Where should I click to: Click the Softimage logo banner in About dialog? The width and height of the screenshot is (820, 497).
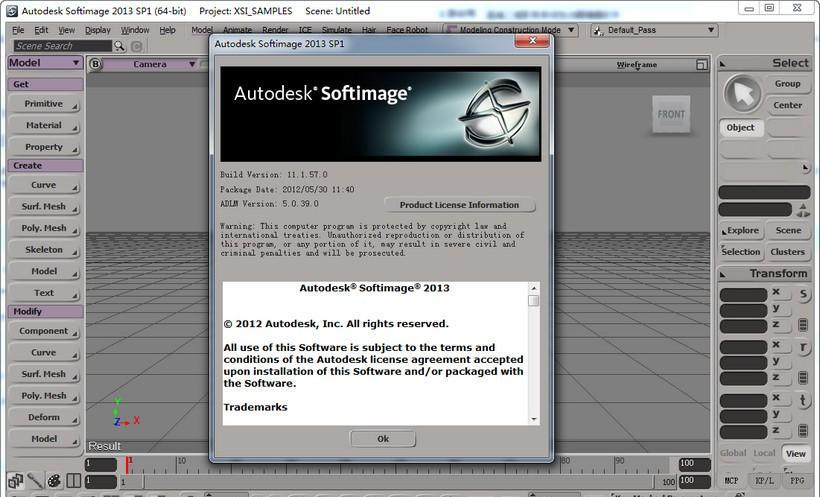381,114
